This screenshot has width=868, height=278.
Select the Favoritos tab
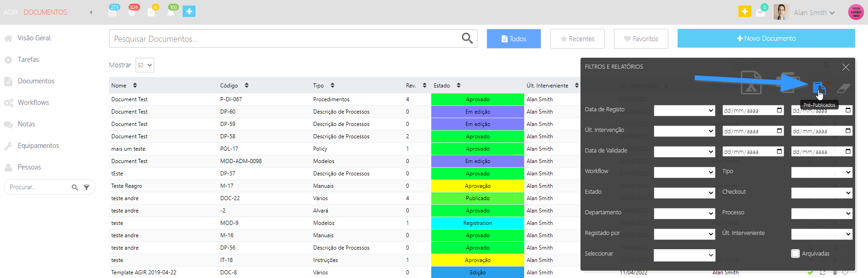(x=641, y=38)
